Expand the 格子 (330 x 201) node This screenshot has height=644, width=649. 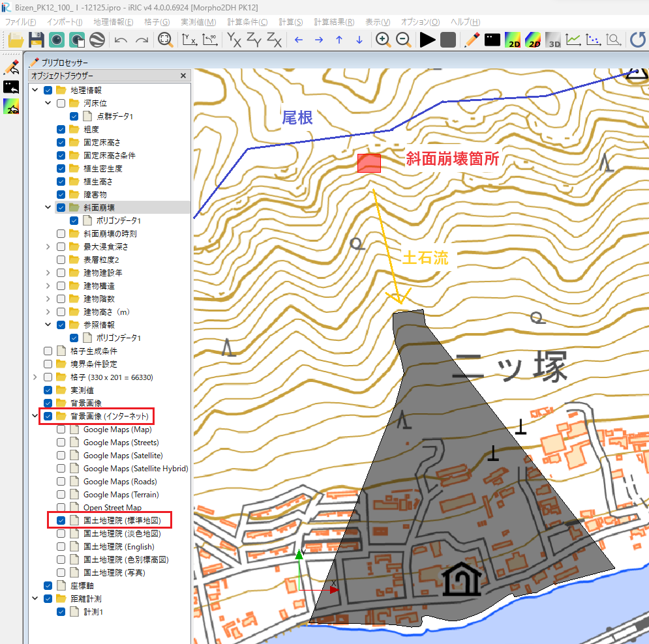click(35, 377)
